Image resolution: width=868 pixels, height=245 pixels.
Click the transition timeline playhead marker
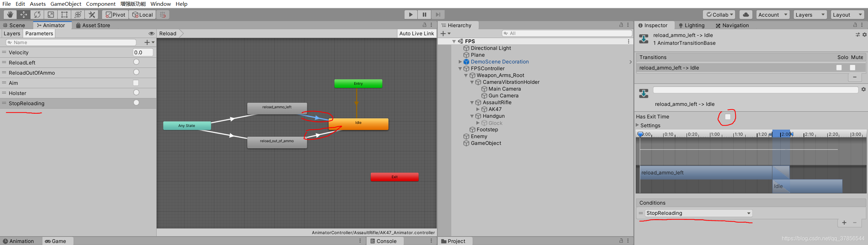point(640,134)
